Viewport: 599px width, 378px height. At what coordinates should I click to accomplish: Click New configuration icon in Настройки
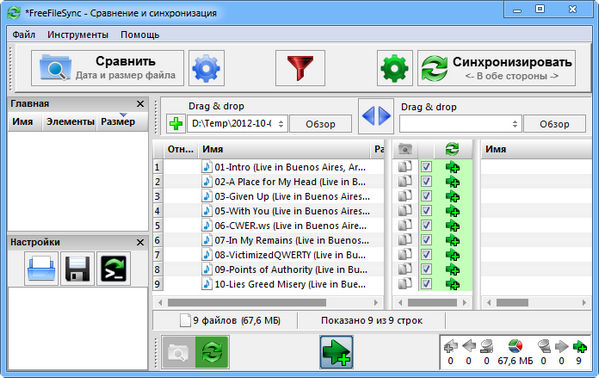tap(41, 269)
